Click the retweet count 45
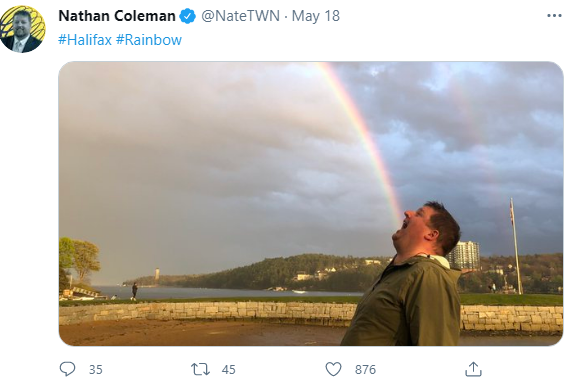Viewport: 573px width, 385px height. click(x=228, y=369)
